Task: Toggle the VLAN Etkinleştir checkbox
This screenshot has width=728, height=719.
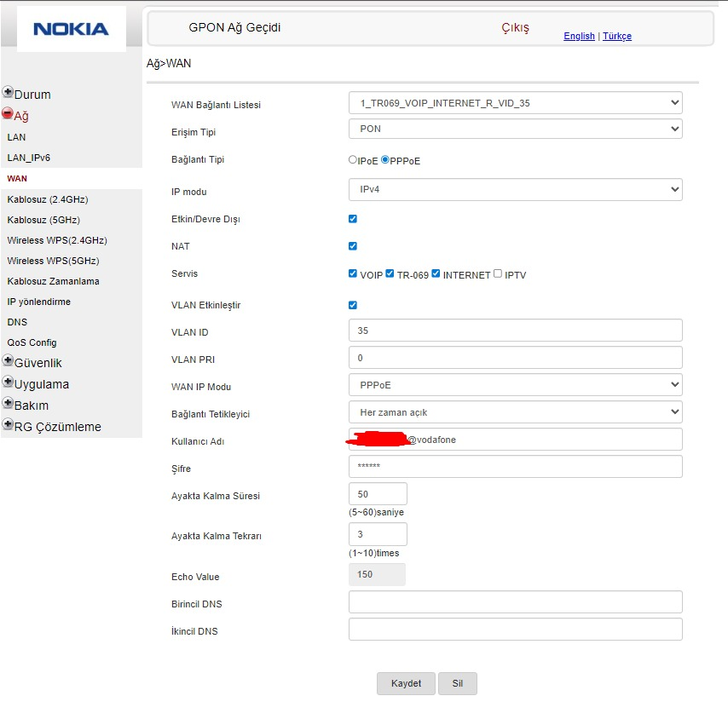Action: tap(353, 305)
